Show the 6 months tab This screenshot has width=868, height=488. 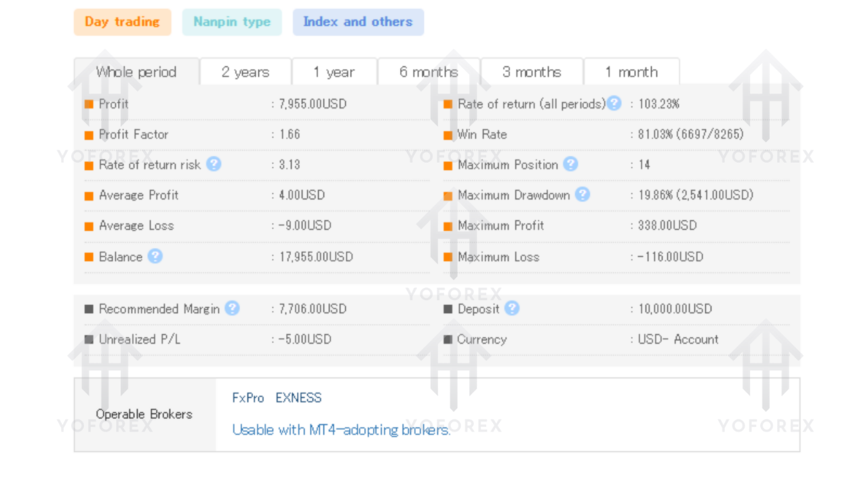(x=429, y=72)
